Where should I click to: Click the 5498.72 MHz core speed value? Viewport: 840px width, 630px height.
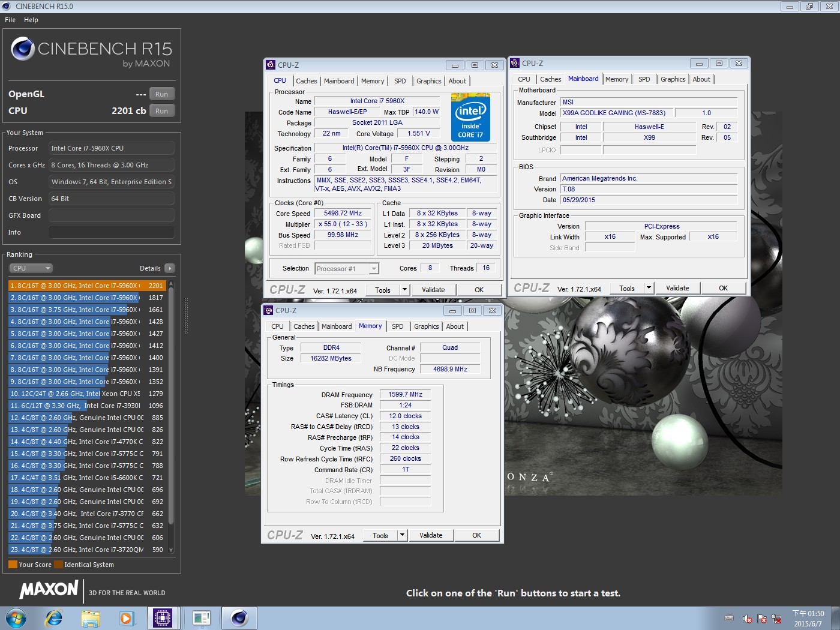(x=343, y=213)
